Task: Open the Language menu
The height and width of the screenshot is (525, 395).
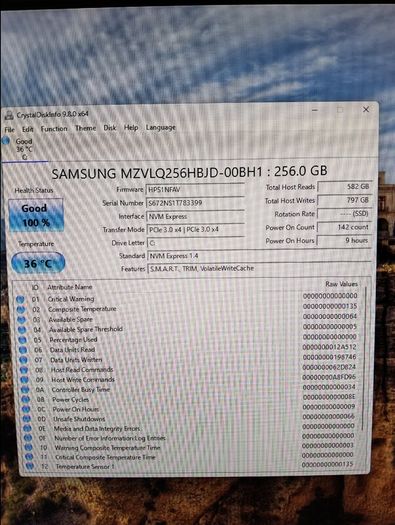Action: [161, 127]
